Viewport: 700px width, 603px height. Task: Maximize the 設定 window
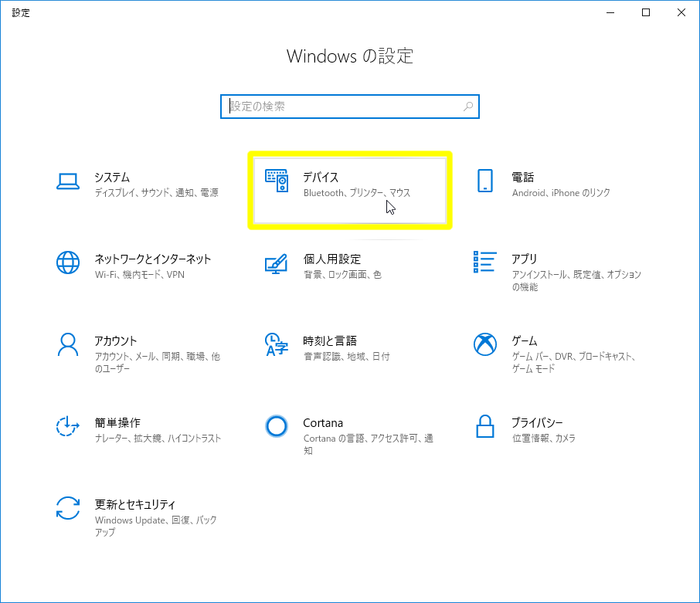click(646, 12)
